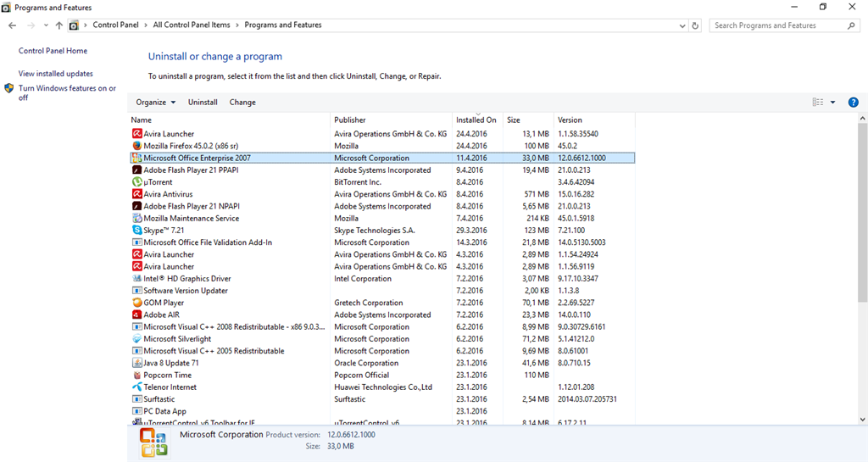868x462 pixels.
Task: Open the view options dropdown arrow
Action: [832, 103]
